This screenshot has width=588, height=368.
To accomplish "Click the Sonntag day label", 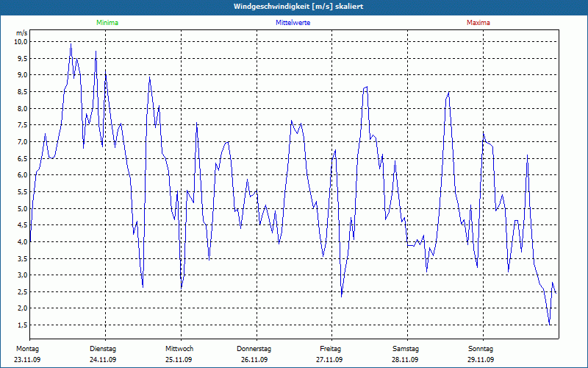I will (x=481, y=349).
